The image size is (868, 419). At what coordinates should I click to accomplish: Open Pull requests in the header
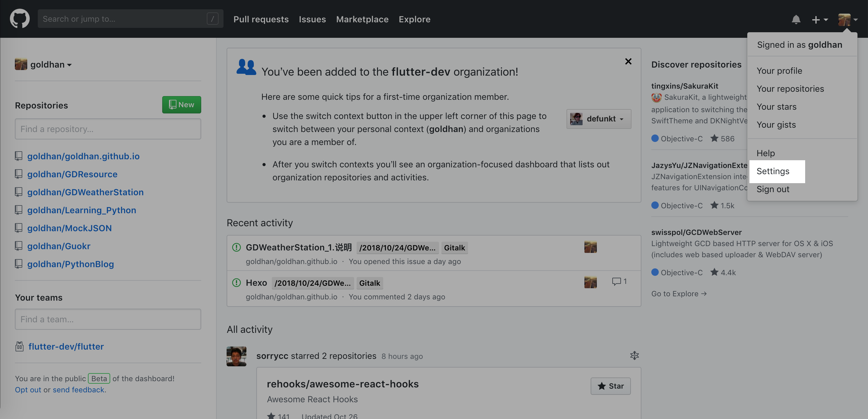click(261, 19)
